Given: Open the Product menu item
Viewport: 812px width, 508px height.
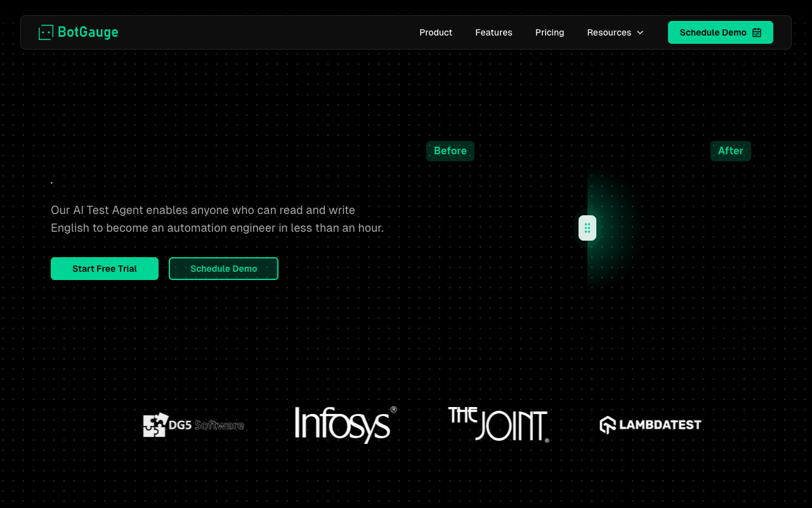Looking at the screenshot, I should click(436, 32).
